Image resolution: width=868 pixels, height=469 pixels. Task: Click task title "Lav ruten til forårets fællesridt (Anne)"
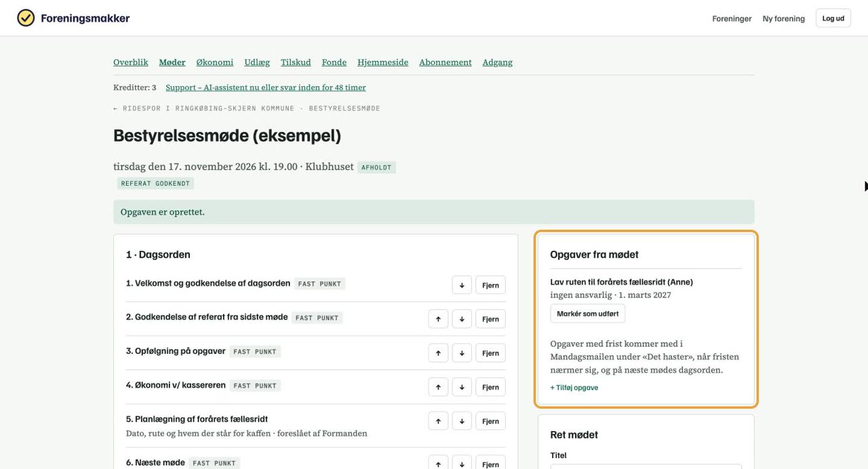tap(622, 282)
